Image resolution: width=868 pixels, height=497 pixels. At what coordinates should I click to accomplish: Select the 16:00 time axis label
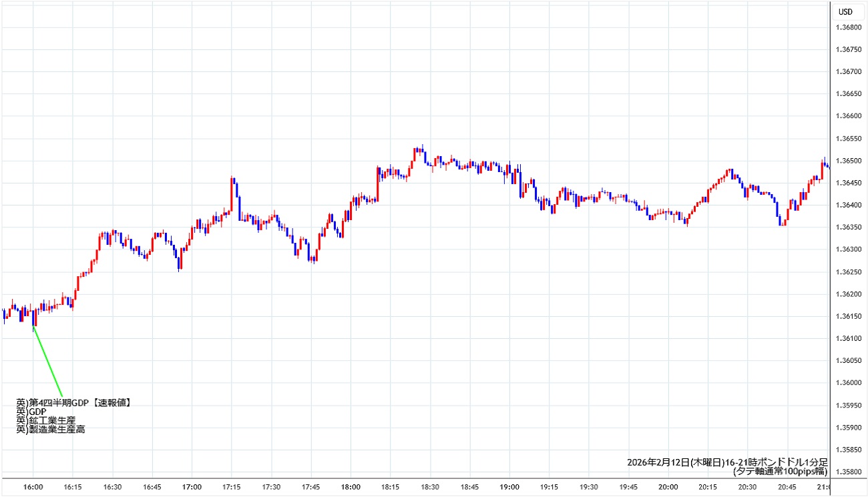click(33, 488)
